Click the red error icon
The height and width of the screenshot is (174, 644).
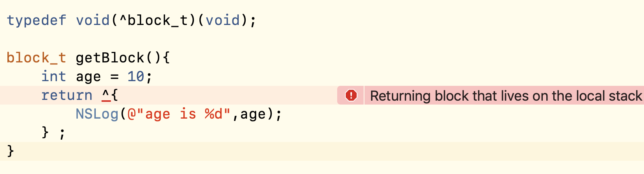point(351,95)
